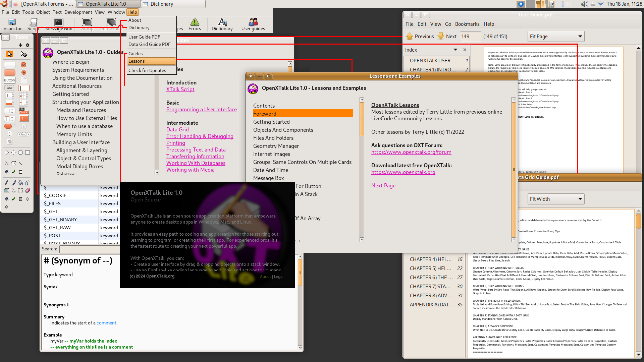Close the Index sidebar in PDF viewer
Viewport: 644px width, 362px height.
pyautogui.click(x=465, y=50)
